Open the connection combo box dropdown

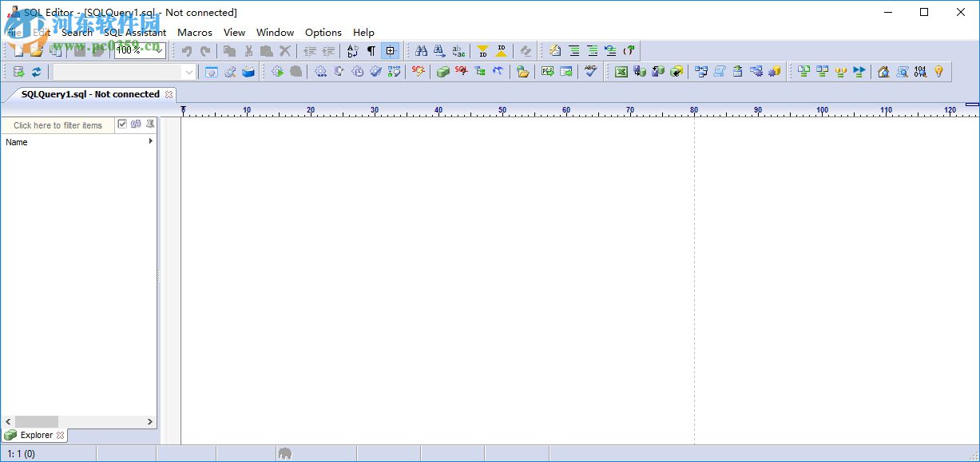(188, 71)
